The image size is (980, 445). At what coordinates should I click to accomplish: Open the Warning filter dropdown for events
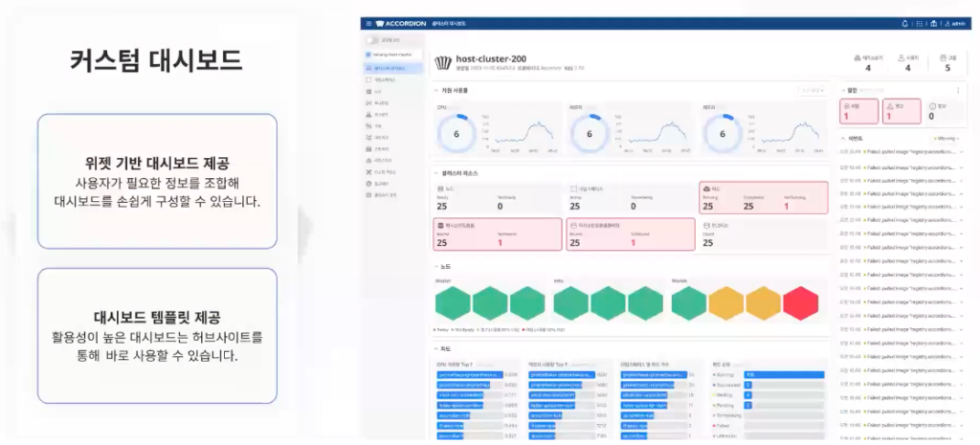947,138
